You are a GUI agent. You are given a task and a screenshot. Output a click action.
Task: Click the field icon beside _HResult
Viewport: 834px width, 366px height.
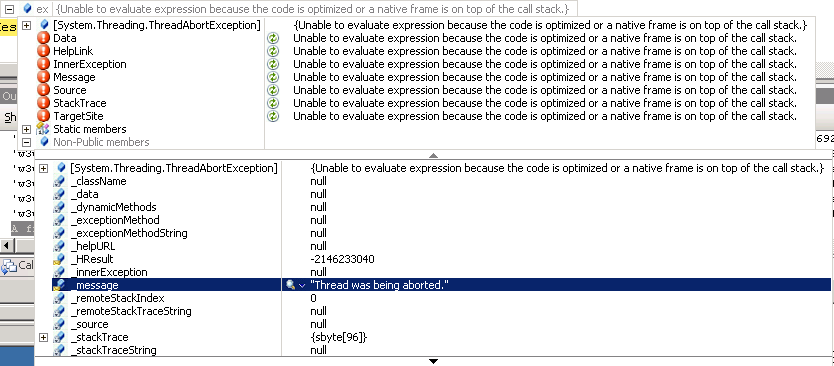tap(59, 260)
